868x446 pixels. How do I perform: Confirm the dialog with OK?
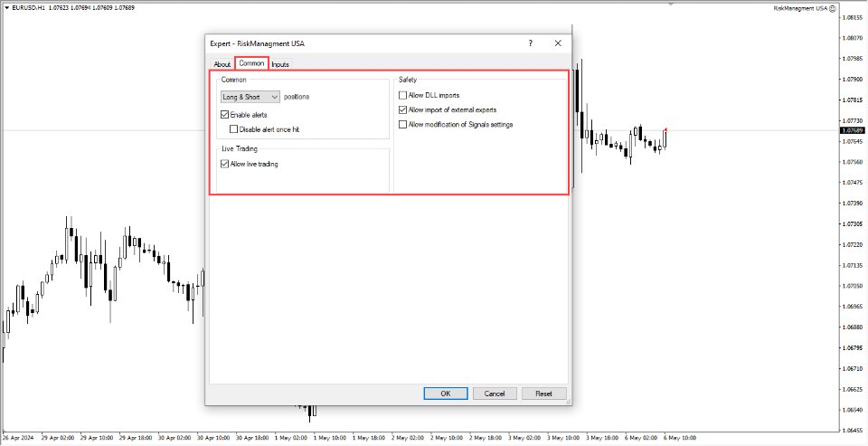point(446,394)
